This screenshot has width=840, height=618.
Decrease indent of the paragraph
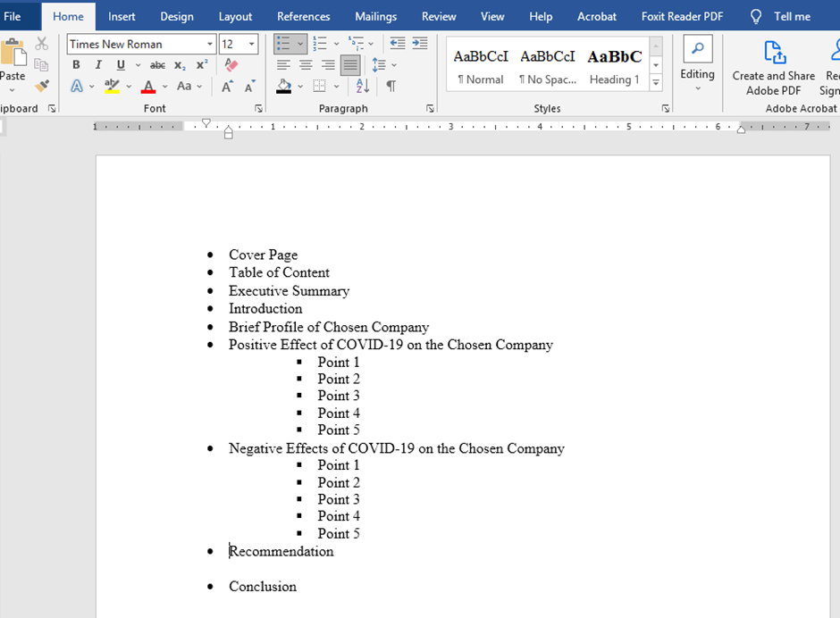[398, 44]
